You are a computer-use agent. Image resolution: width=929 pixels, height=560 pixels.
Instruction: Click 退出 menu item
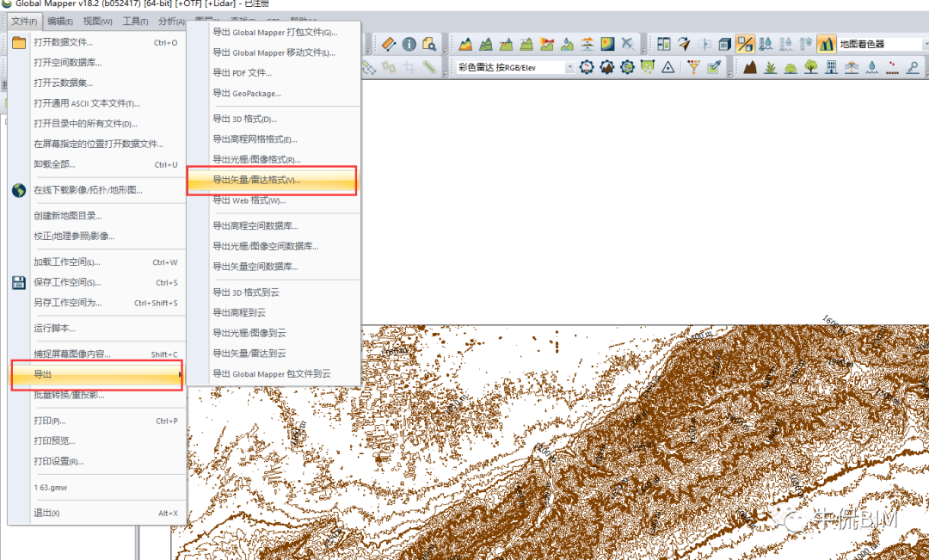click(96, 514)
